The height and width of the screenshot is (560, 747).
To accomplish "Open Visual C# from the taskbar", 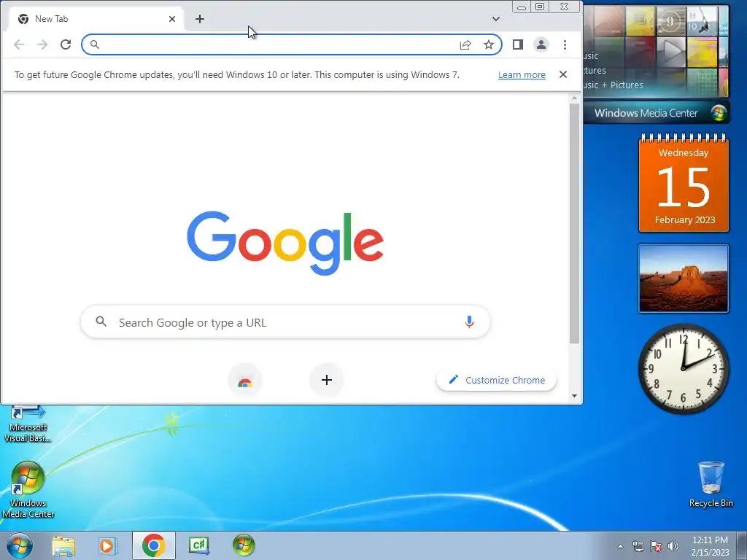I will [198, 545].
